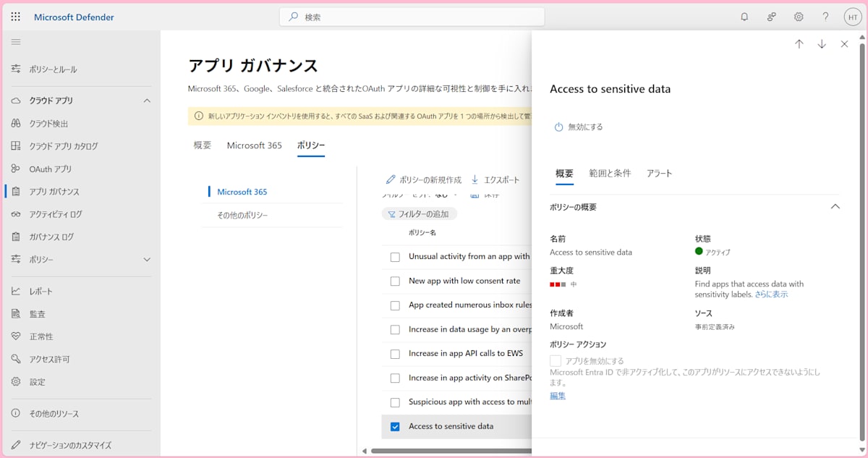The image size is (868, 458).
Task: Open 範囲と条件 tab in details panel
Action: pyautogui.click(x=610, y=174)
